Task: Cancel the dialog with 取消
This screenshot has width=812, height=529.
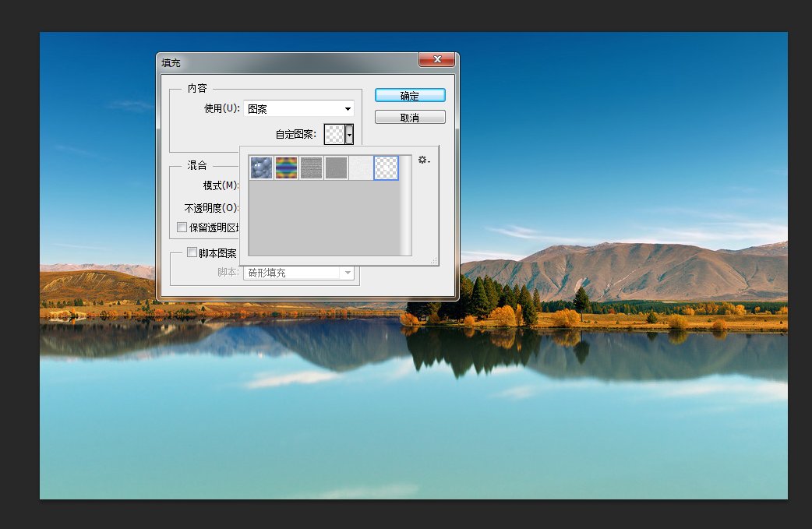Action: click(x=410, y=118)
